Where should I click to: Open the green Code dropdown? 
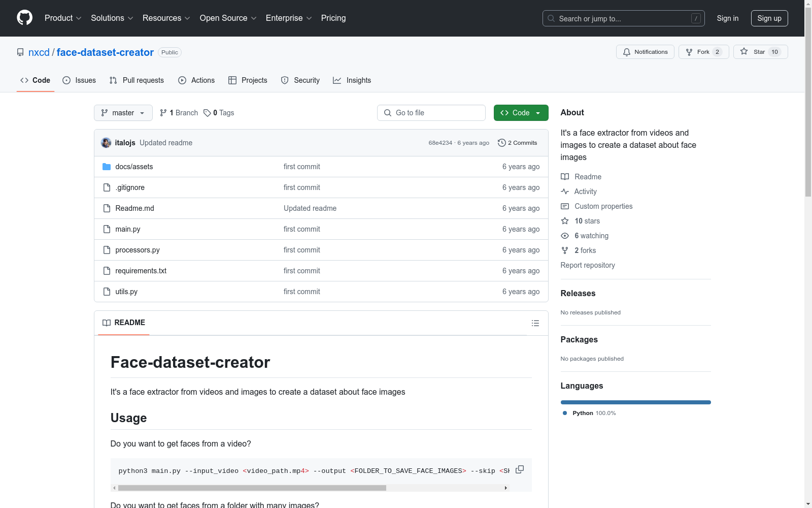(x=521, y=113)
